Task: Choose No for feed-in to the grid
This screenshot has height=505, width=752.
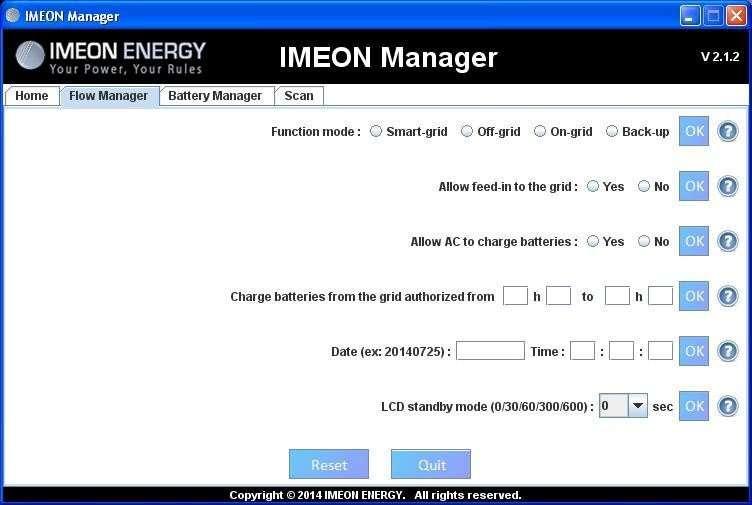Action: tap(644, 186)
